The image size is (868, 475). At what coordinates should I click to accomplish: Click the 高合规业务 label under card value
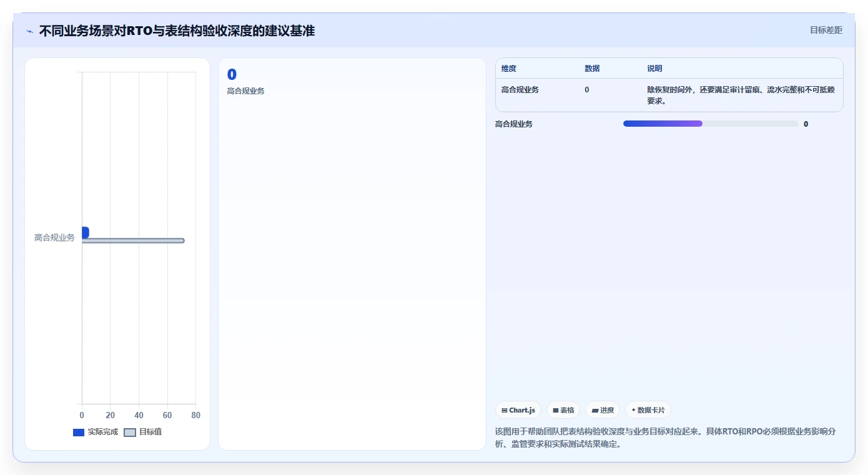pyautogui.click(x=246, y=91)
